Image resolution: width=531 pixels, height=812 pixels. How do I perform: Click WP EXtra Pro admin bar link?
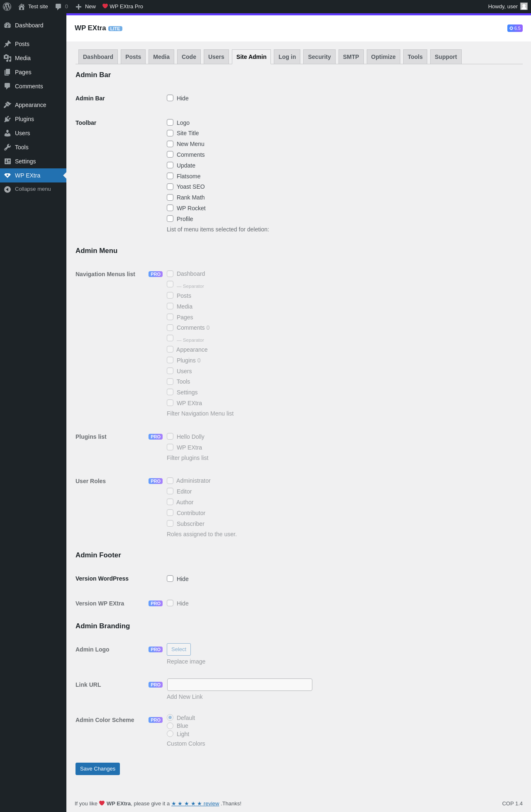123,7
